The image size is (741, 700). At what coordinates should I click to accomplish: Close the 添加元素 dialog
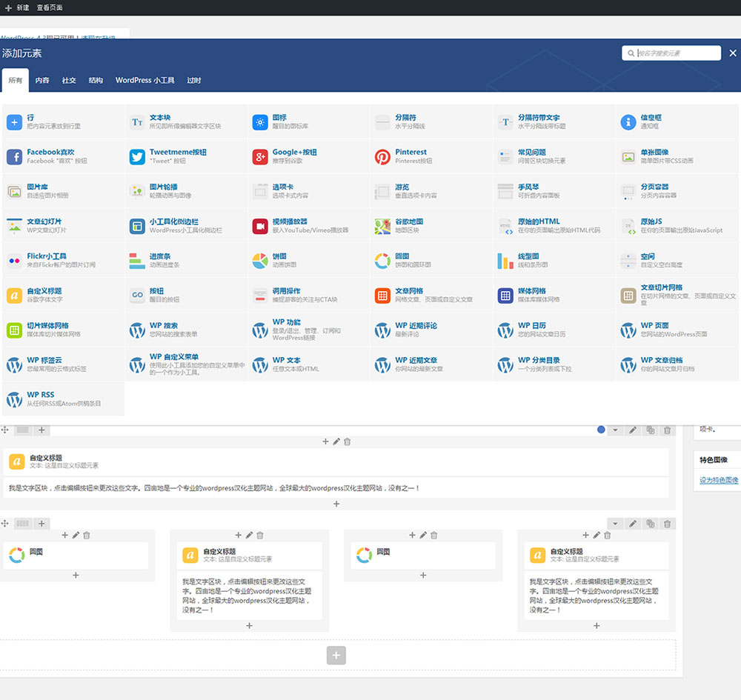[733, 53]
